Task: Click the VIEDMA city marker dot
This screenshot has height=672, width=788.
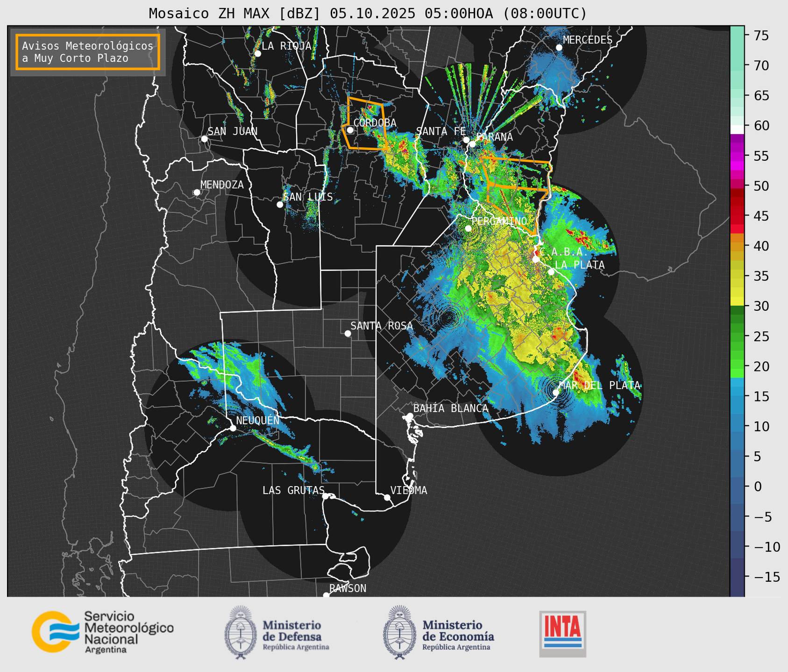Action: tap(387, 497)
